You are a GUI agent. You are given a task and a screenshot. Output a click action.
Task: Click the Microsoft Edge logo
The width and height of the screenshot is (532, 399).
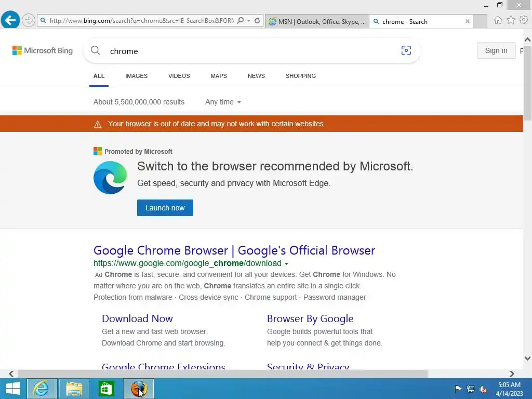coord(110,178)
